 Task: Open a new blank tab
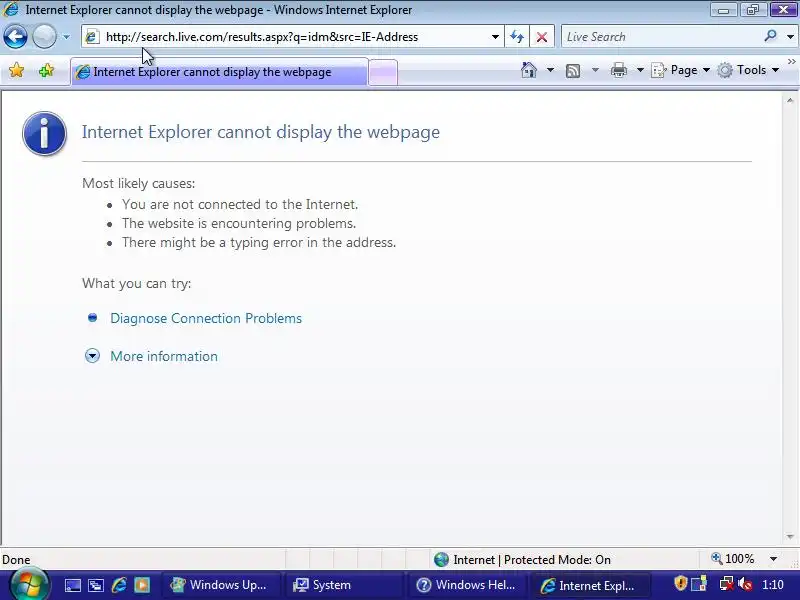[383, 72]
